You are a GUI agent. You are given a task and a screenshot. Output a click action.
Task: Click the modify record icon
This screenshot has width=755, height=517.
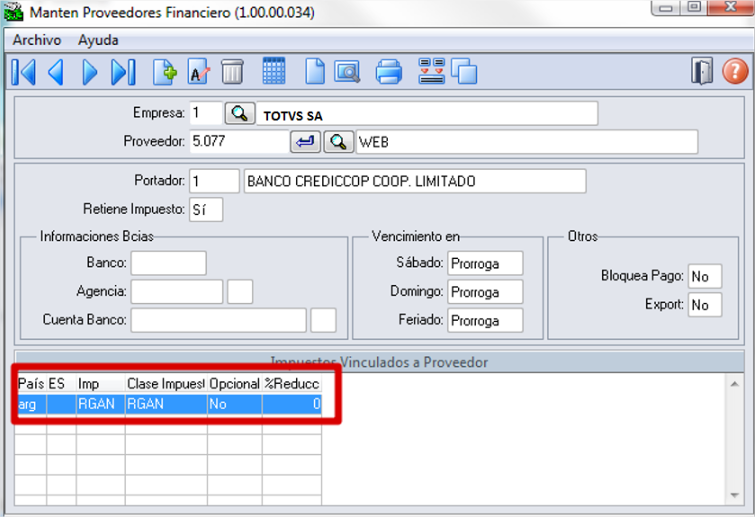click(198, 72)
